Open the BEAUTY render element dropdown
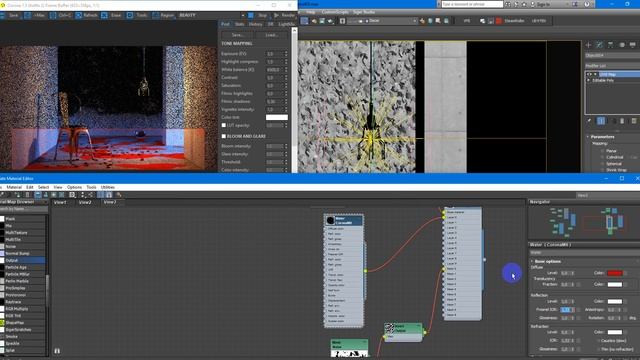This screenshot has height=360, width=640. [x=211, y=15]
